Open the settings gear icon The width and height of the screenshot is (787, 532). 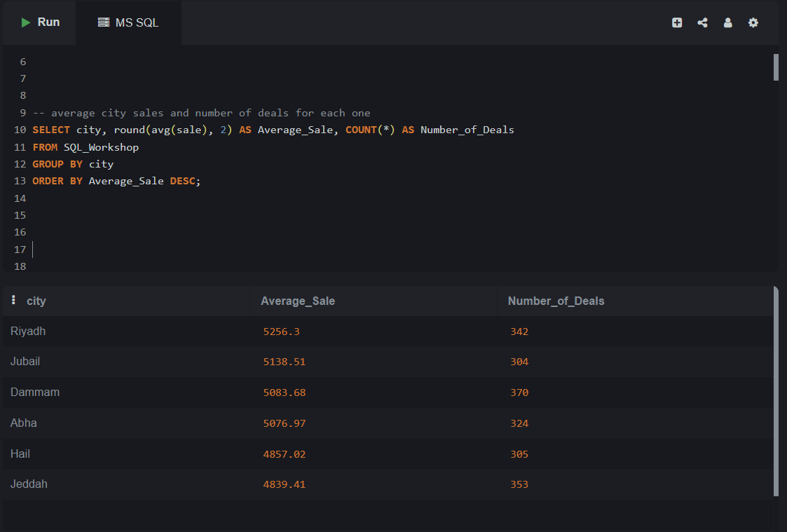pos(753,22)
